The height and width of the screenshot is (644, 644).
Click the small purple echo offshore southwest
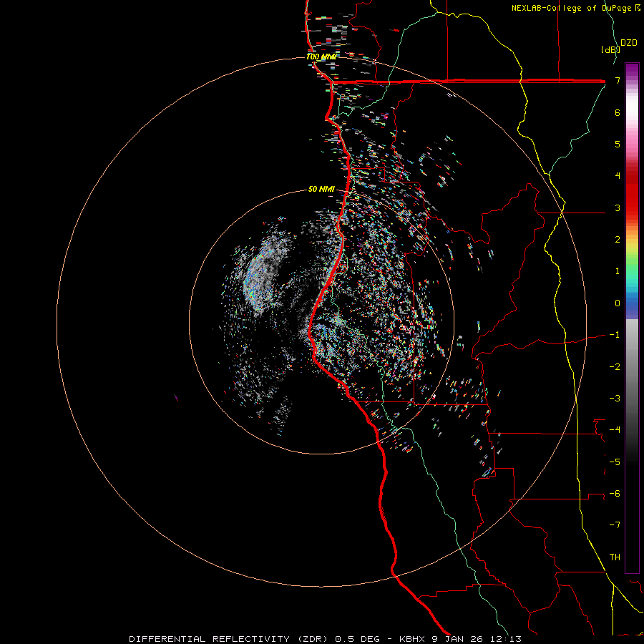click(x=176, y=398)
